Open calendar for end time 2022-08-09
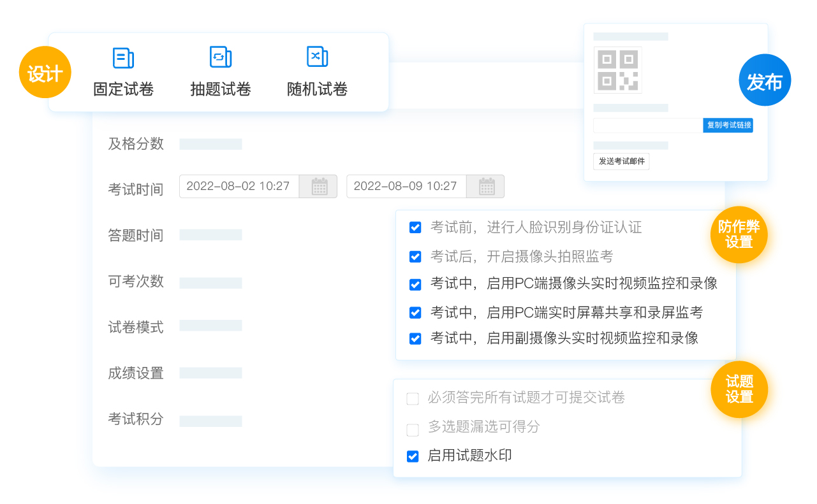The image size is (817, 504). [487, 187]
